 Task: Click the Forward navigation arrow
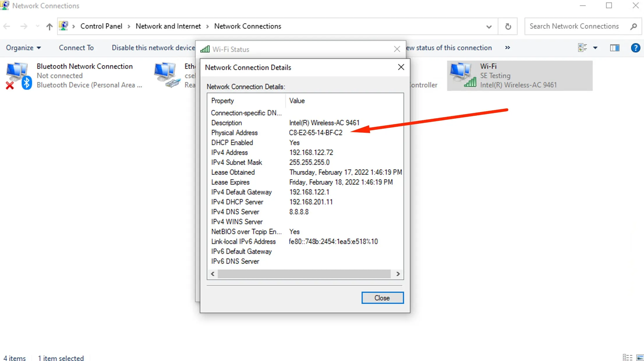24,26
